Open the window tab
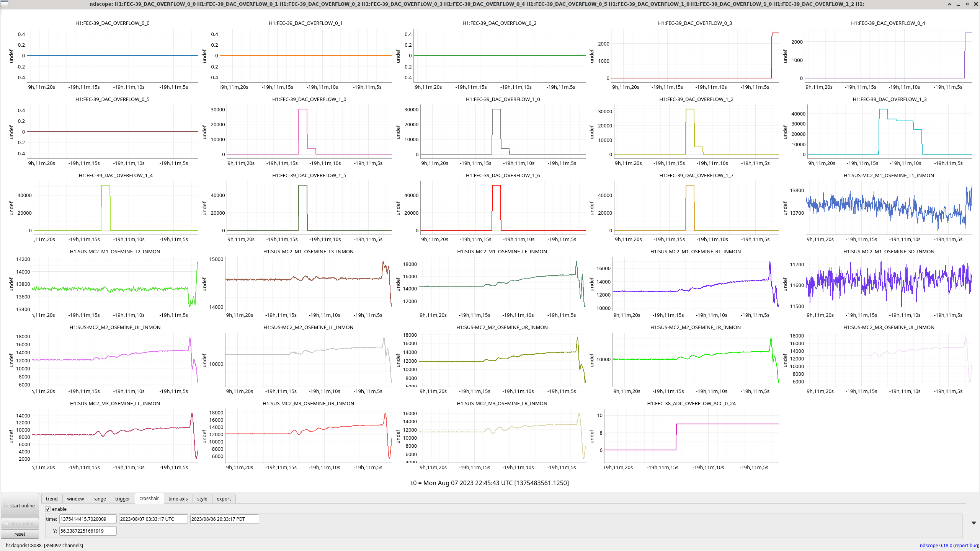 click(75, 499)
